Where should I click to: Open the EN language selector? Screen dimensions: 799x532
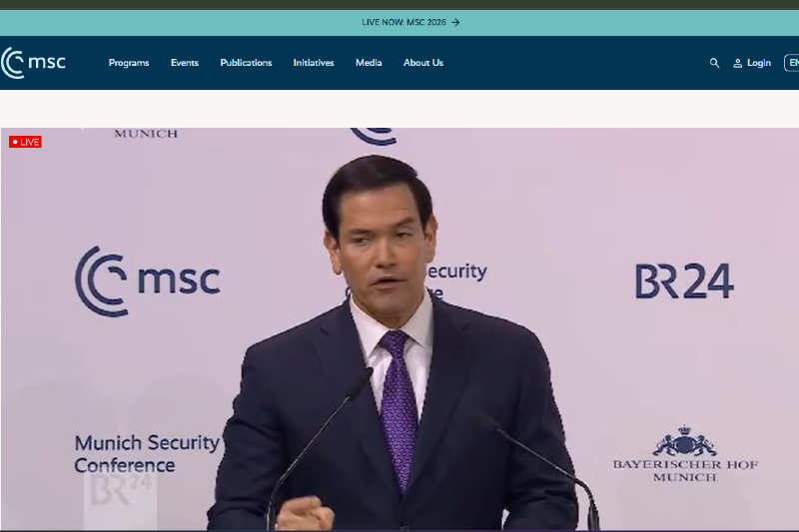coord(792,63)
